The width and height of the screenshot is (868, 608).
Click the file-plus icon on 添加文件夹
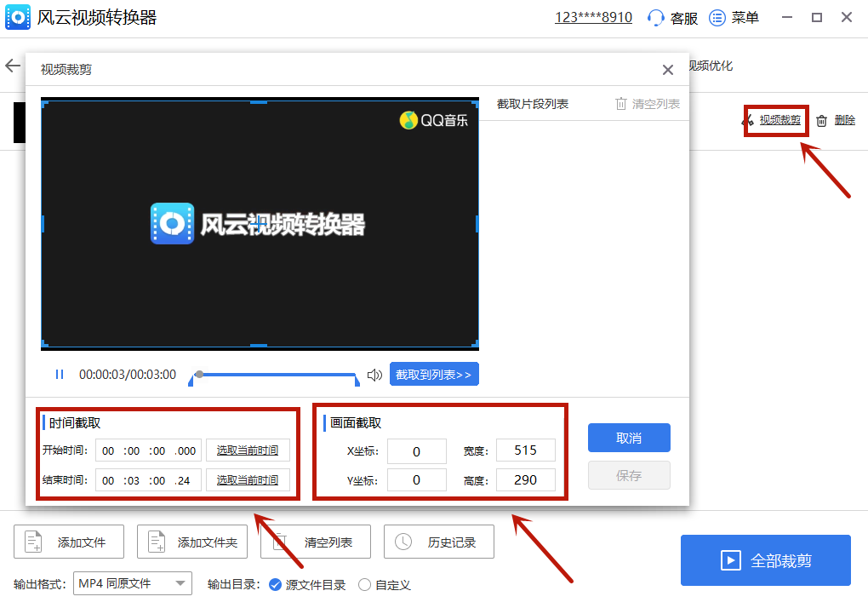click(157, 542)
